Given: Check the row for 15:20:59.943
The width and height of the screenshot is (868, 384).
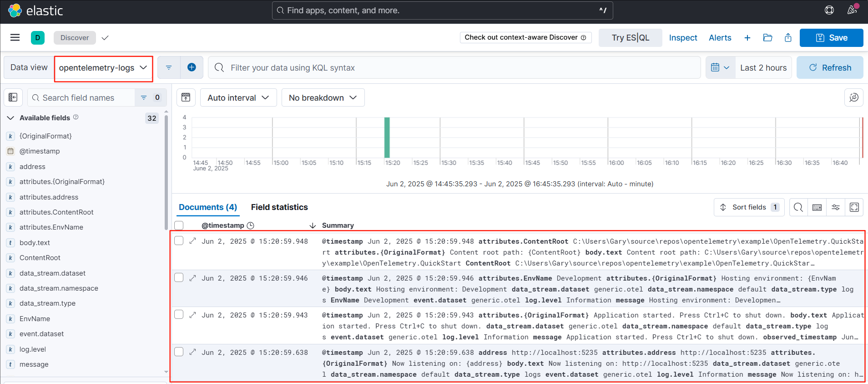Looking at the screenshot, I should [179, 315].
